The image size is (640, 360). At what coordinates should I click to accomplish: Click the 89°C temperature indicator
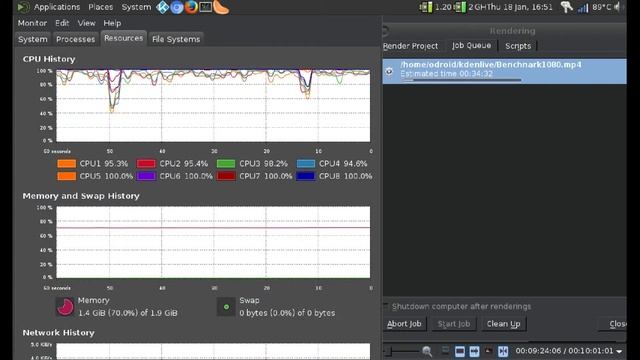[602, 7]
